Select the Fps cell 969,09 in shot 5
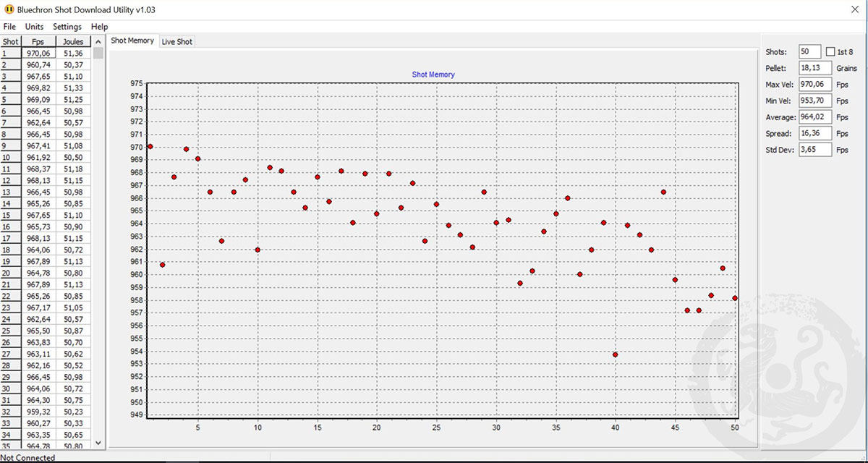 click(38, 99)
